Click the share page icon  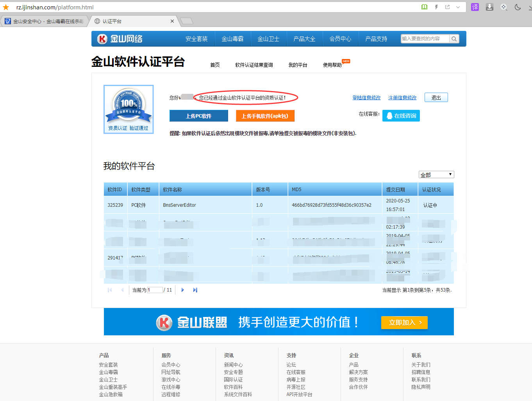(447, 7)
